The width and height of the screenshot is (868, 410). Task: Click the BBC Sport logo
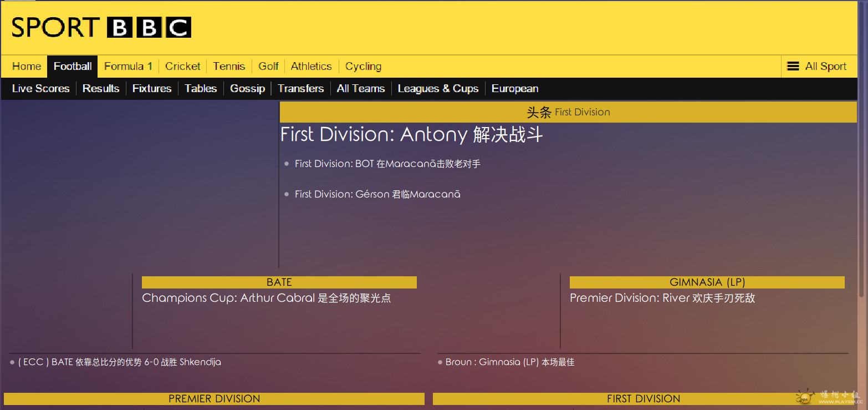tap(101, 27)
